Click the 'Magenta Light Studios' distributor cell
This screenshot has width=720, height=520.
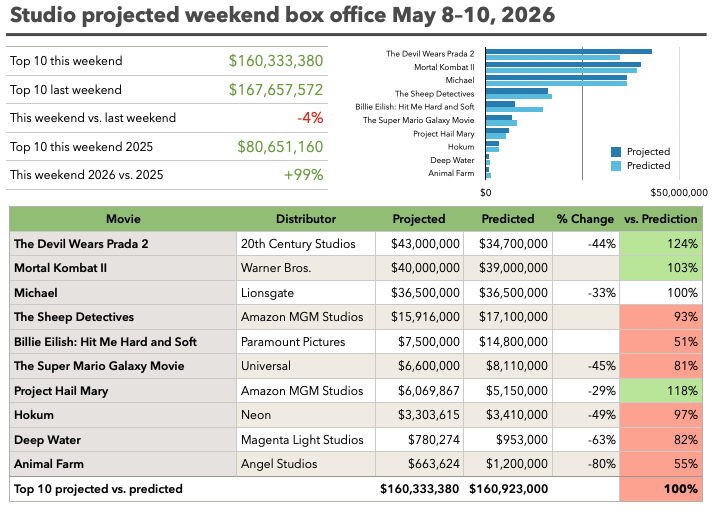306,440
